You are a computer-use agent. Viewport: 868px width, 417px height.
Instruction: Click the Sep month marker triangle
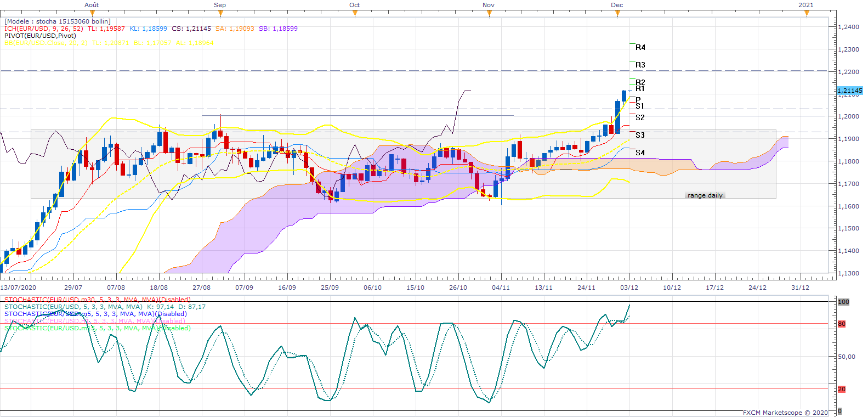point(220,13)
